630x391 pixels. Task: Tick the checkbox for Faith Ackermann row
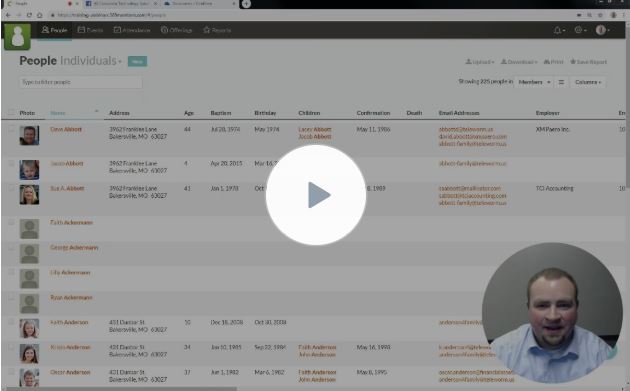coord(11,222)
